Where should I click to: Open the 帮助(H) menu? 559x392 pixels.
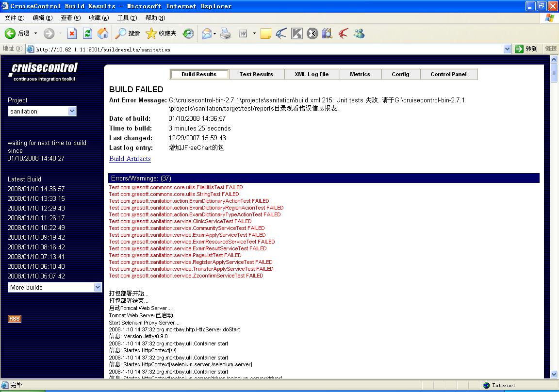pos(155,18)
